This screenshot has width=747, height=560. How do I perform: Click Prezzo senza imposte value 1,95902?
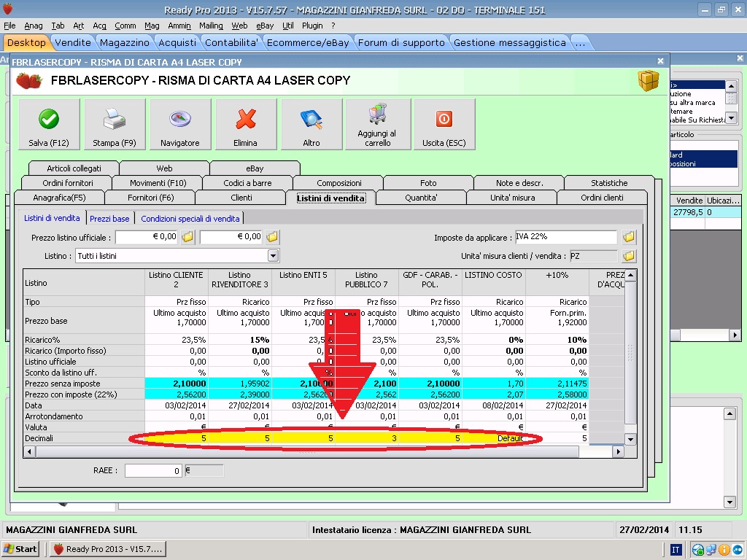pos(239,384)
